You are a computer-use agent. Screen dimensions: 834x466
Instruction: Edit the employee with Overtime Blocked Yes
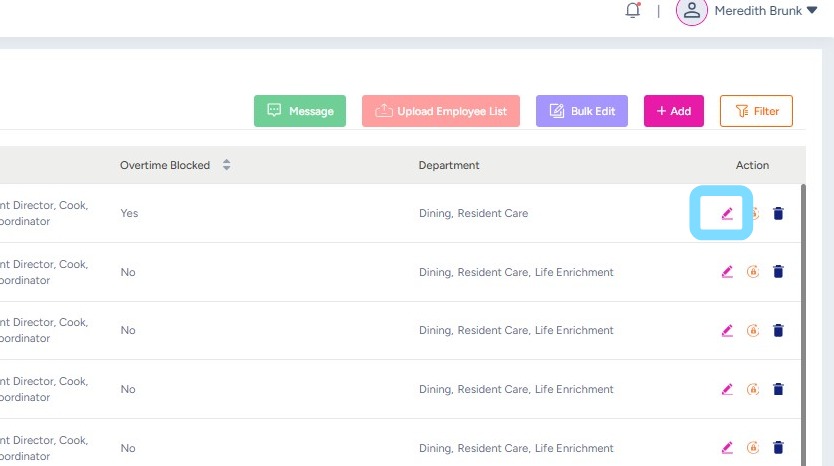click(727, 213)
